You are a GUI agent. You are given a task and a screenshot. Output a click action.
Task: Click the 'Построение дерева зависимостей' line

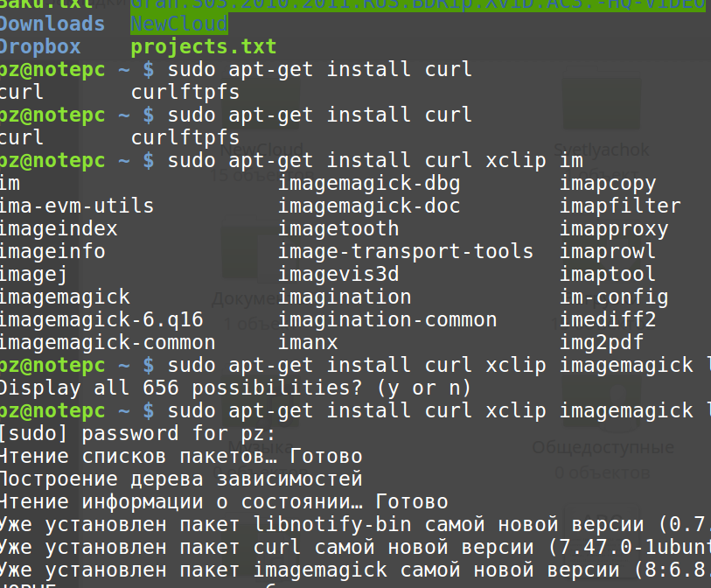click(181, 479)
